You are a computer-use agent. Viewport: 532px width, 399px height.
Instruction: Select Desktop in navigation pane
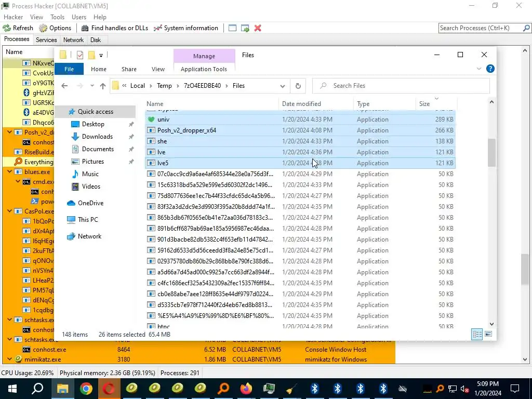(93, 124)
